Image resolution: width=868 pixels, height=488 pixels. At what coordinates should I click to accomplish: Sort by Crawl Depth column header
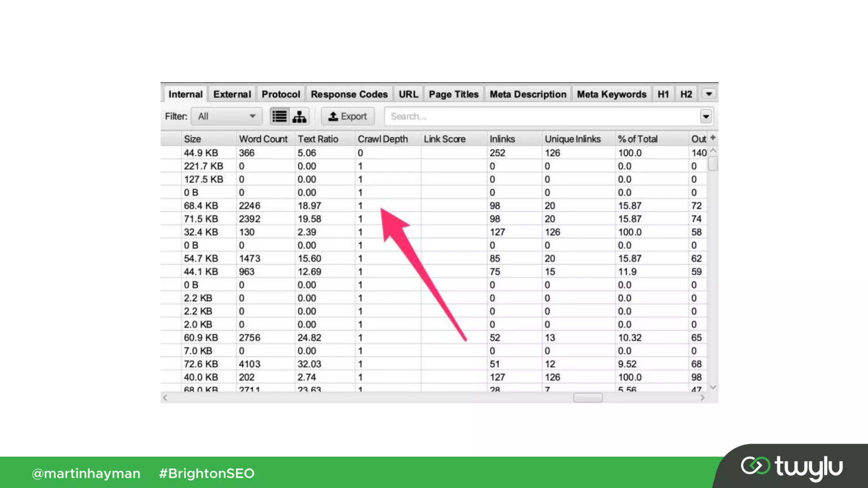[x=382, y=139]
